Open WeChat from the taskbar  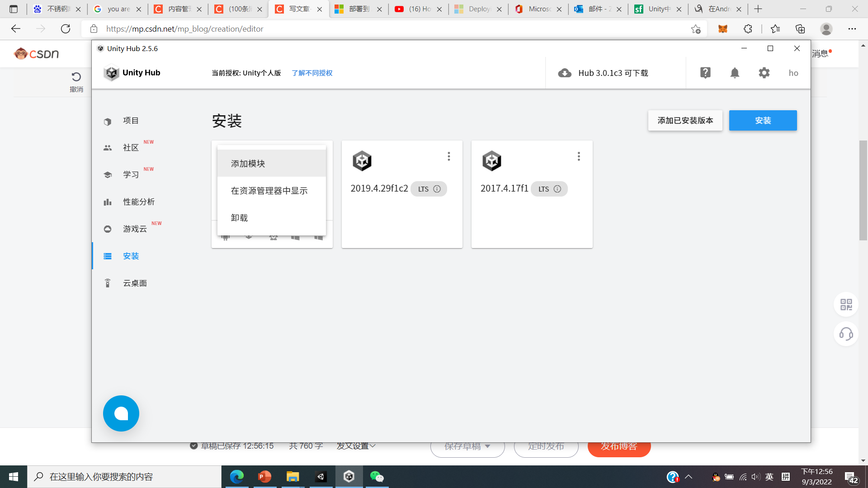pyautogui.click(x=377, y=477)
